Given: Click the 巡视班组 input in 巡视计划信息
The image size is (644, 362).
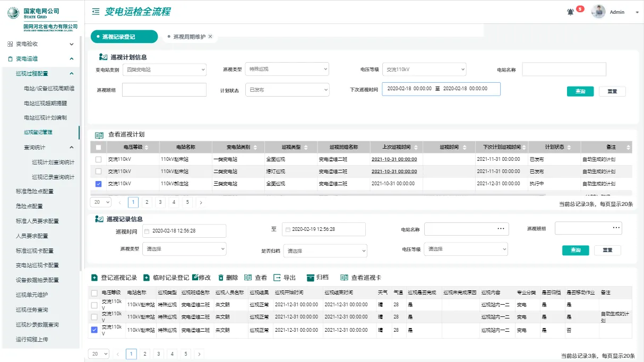Looking at the screenshot, I should (164, 90).
